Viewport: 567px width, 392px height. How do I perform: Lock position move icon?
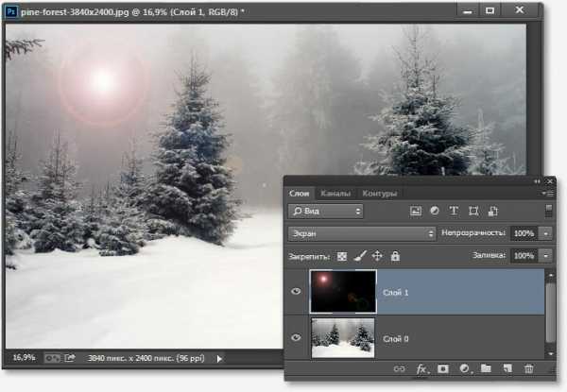coord(377,256)
